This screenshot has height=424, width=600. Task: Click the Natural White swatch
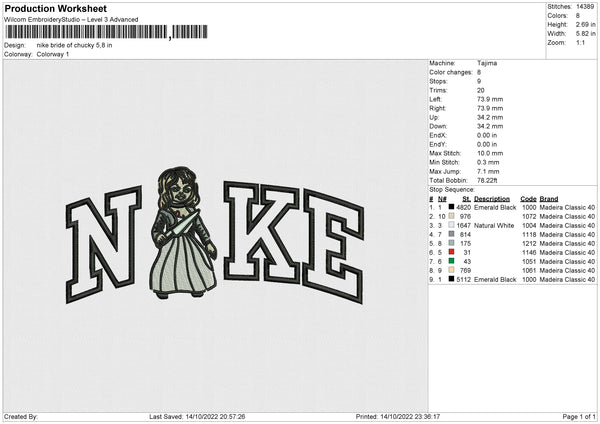pyautogui.click(x=452, y=225)
